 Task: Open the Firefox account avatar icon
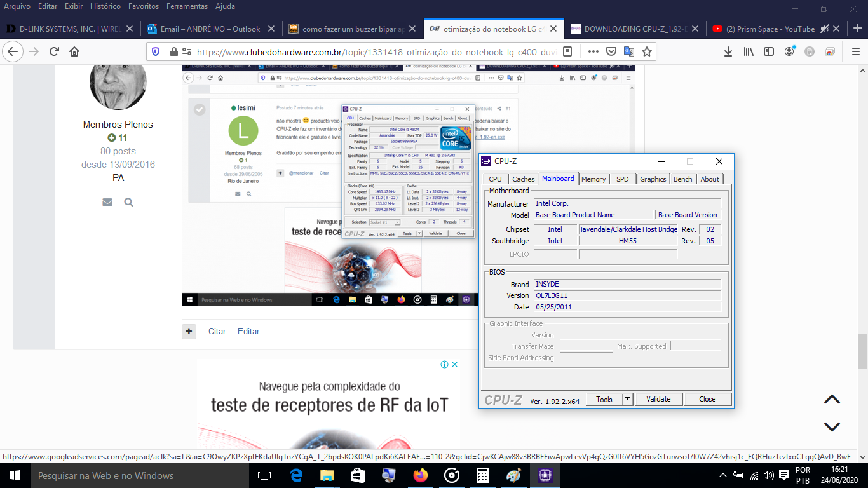pos(789,51)
